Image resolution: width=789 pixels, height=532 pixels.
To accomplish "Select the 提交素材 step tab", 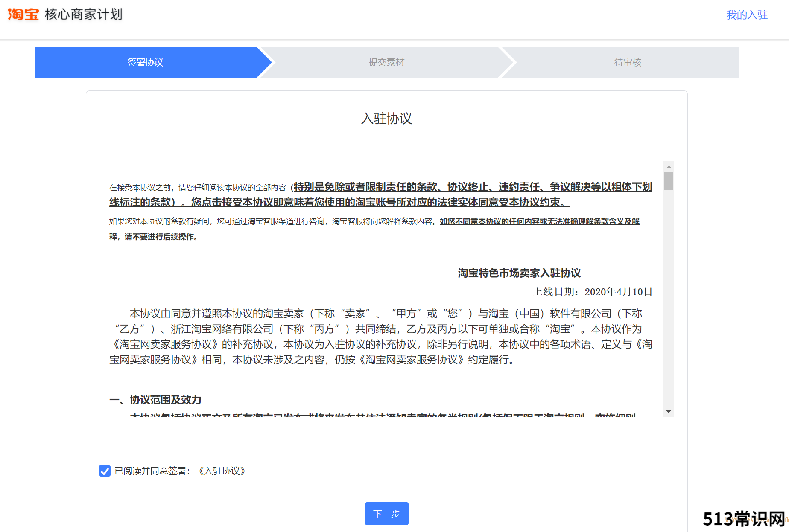I will pos(386,62).
